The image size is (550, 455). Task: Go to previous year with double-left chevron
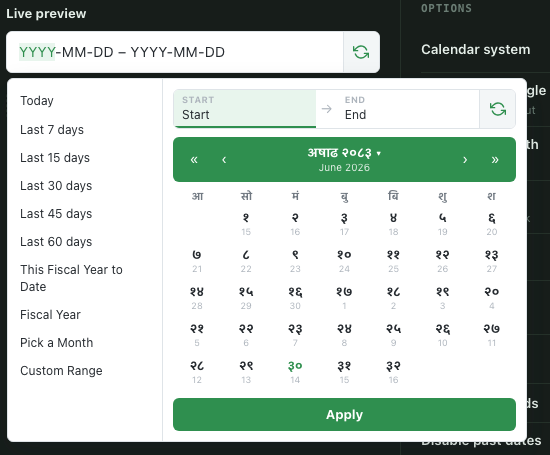tap(194, 160)
